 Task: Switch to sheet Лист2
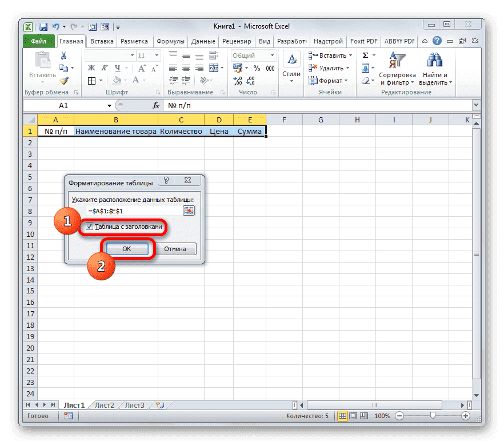104,404
